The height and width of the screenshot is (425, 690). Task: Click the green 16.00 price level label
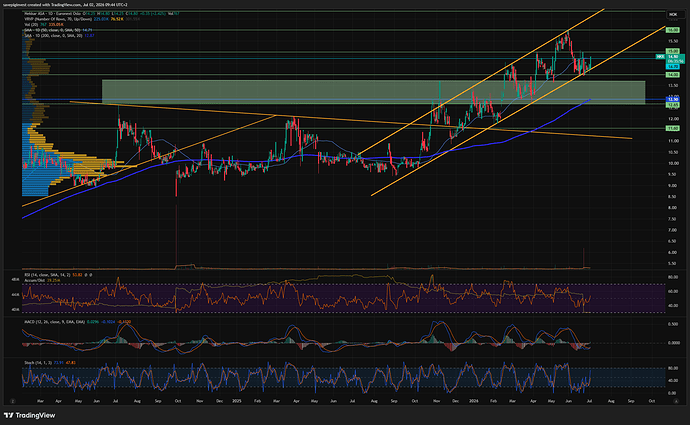tap(672, 30)
